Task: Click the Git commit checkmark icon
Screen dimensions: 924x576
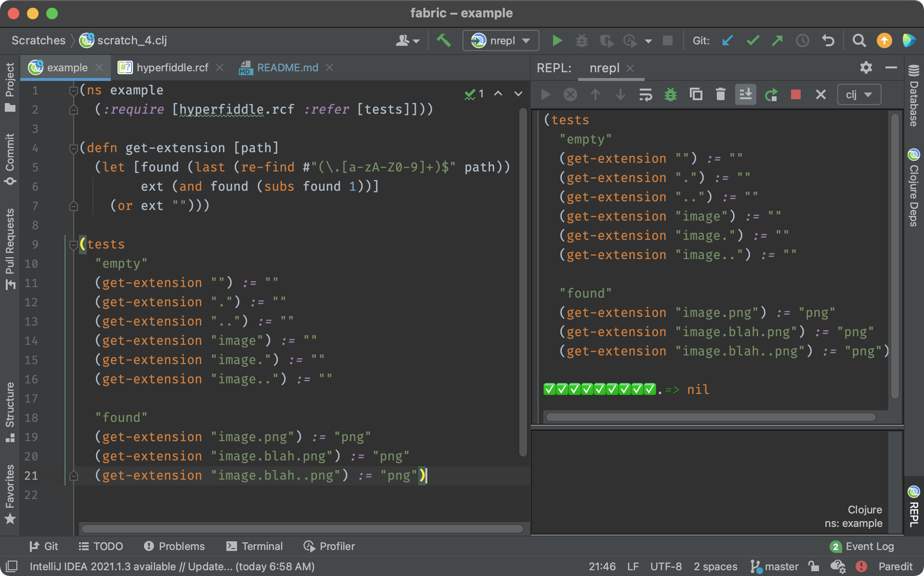Action: [752, 41]
